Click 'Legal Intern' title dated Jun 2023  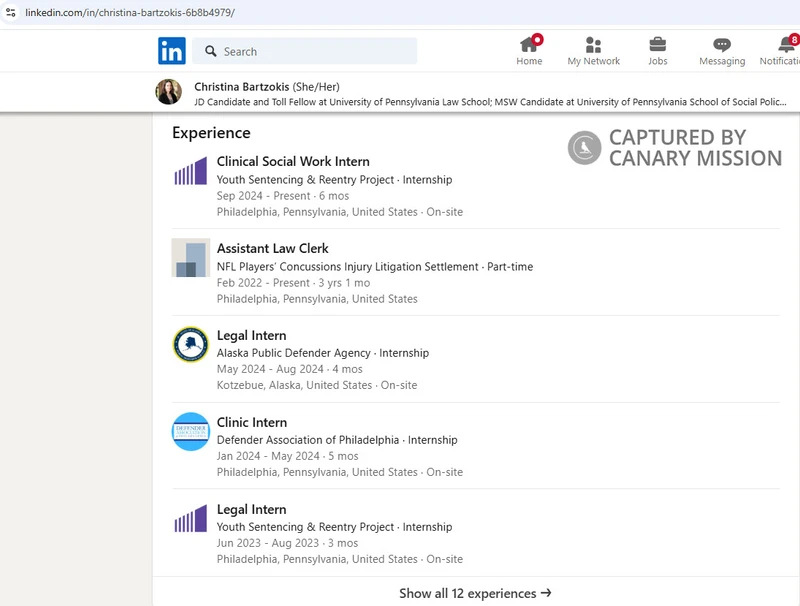[252, 509]
